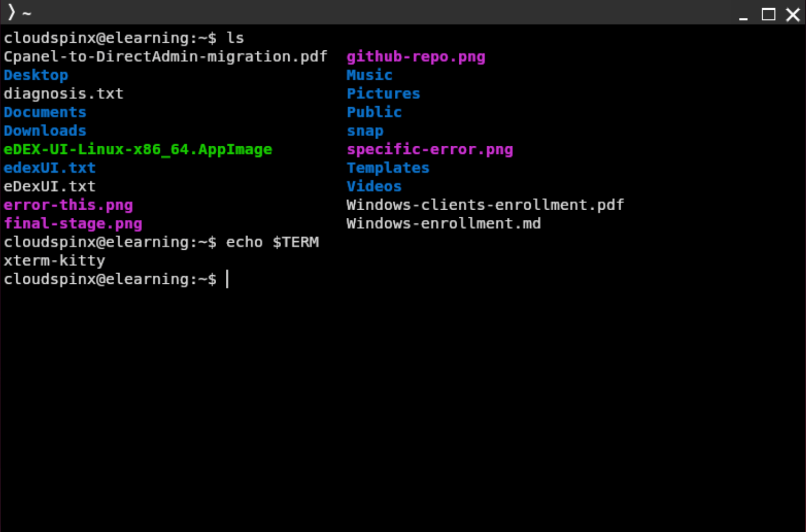The height and width of the screenshot is (532, 806).
Task: Select the Cpanel-to-DirectAdmin-migration.pdf filename
Action: click(x=165, y=56)
